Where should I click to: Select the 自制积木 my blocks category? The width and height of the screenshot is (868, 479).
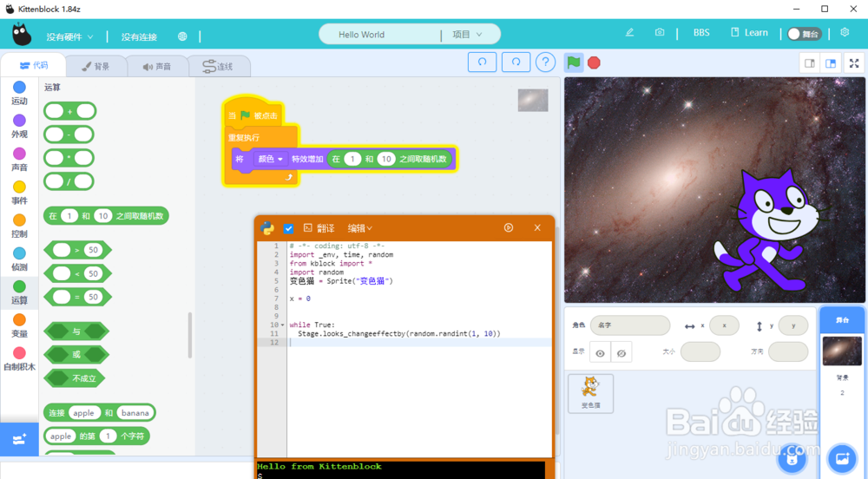pyautogui.click(x=19, y=359)
